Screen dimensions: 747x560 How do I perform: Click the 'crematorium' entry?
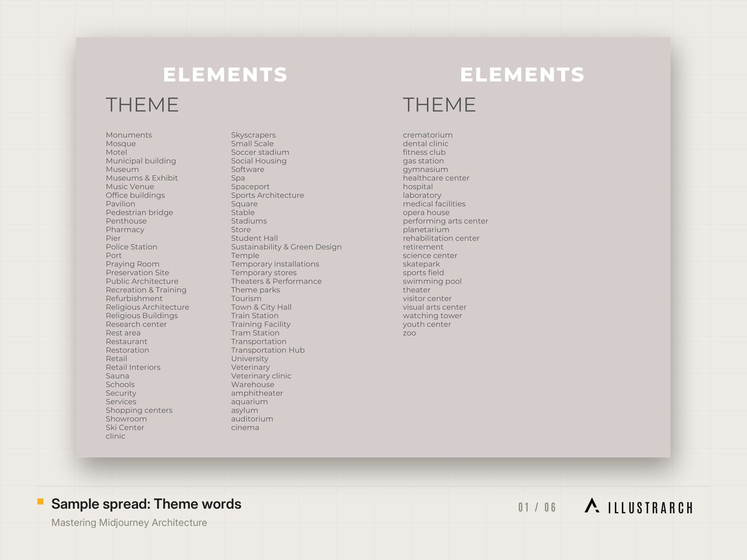click(428, 135)
